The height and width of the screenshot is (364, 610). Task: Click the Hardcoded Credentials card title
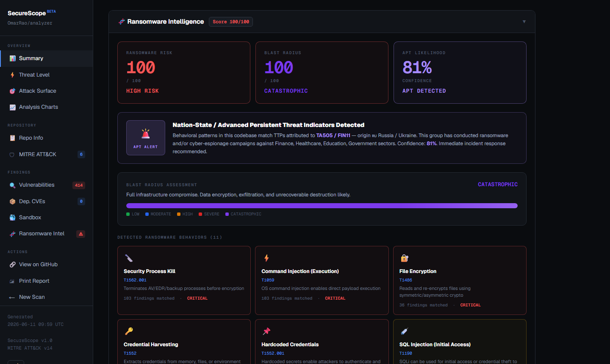[x=290, y=345]
